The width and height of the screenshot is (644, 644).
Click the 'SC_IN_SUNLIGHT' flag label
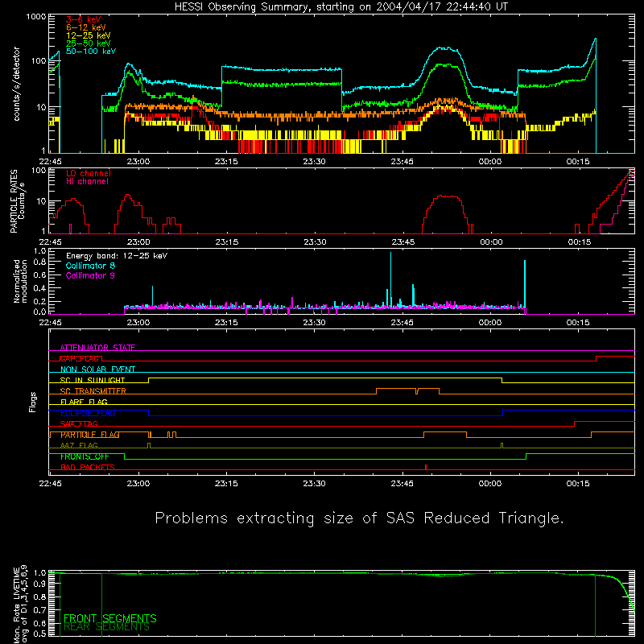93,380
